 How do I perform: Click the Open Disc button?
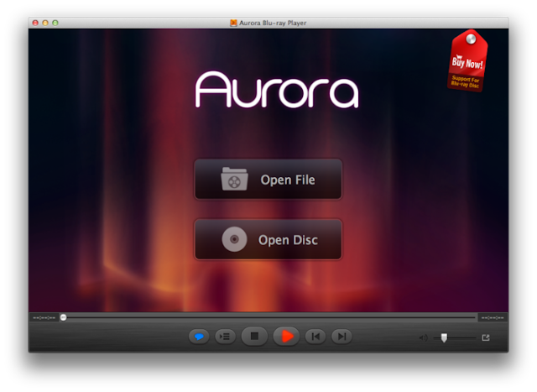pos(268,239)
